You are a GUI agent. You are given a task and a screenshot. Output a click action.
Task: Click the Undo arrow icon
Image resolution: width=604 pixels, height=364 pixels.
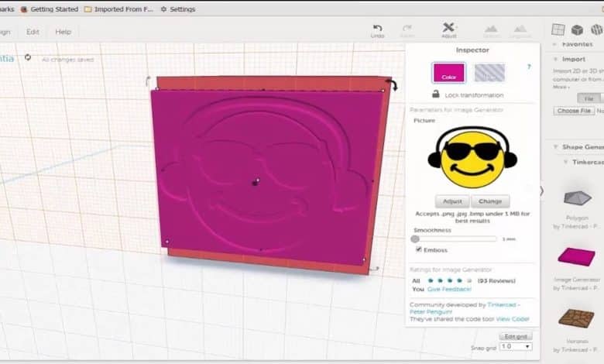pos(378,28)
